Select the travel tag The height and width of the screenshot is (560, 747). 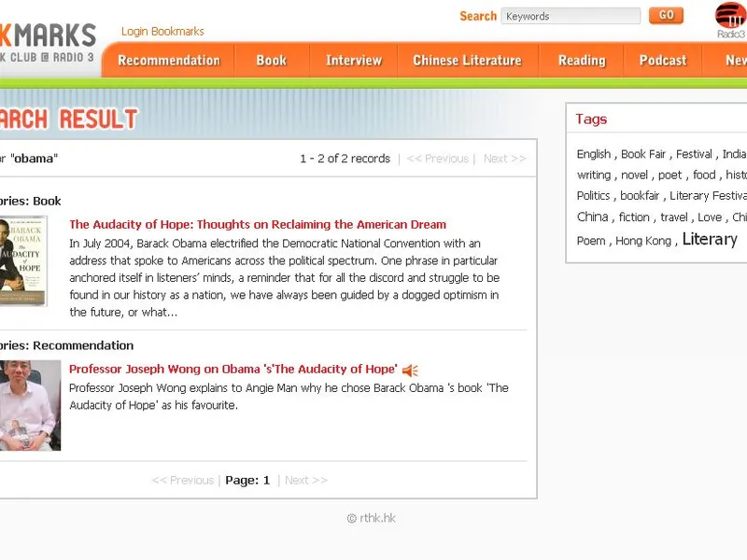(674, 217)
